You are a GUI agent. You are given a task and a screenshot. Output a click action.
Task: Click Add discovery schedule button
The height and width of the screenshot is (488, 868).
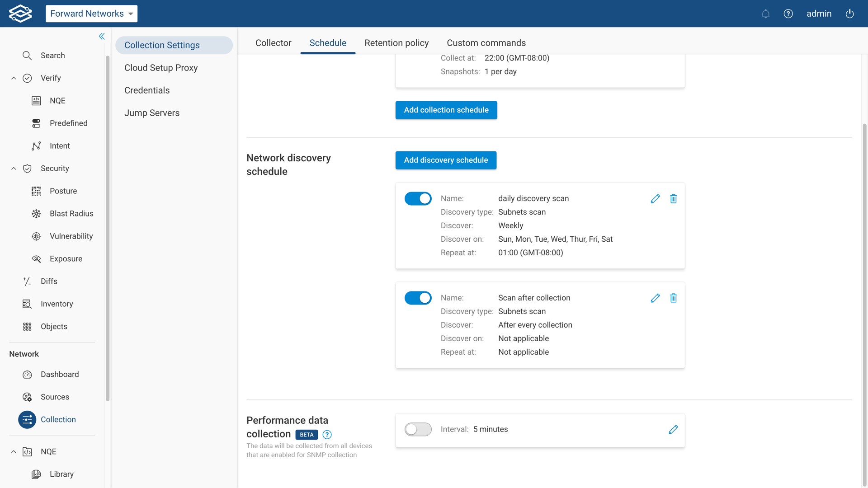[446, 160]
